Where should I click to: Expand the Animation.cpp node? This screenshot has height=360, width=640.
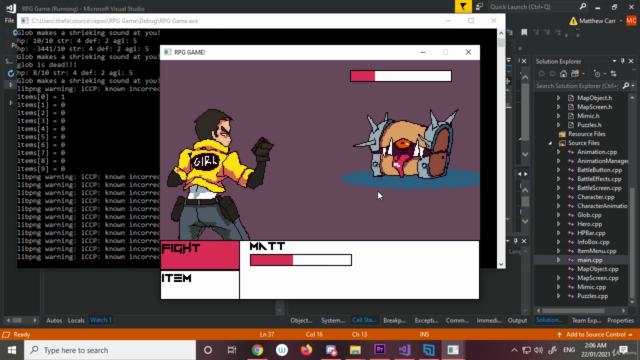tap(558, 152)
